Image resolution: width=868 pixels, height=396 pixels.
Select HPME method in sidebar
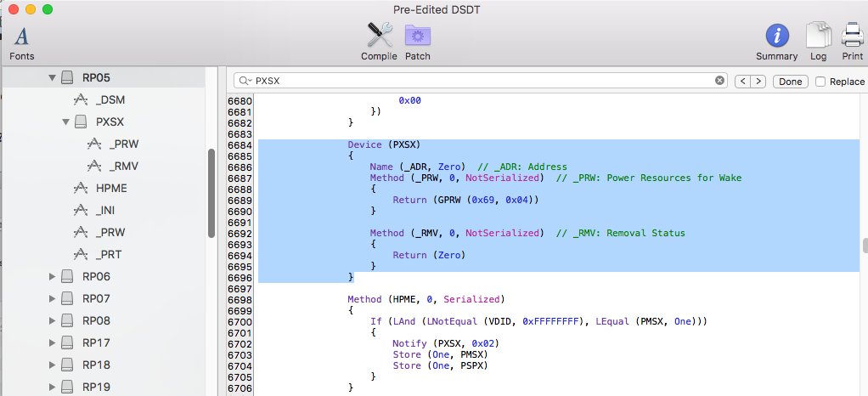pos(110,188)
